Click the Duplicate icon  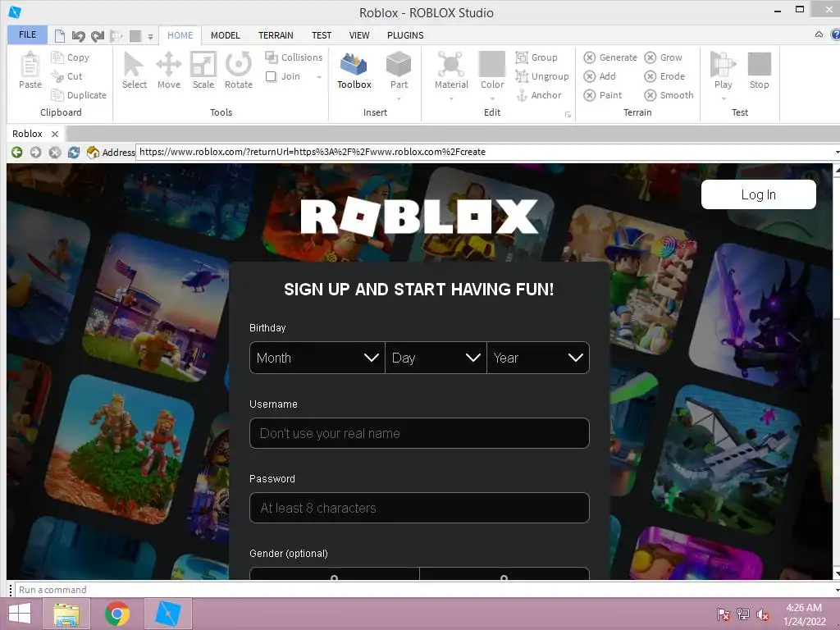point(57,95)
